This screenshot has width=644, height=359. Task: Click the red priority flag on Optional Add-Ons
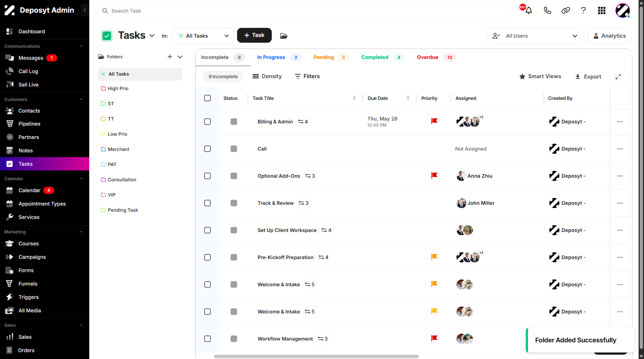434,176
